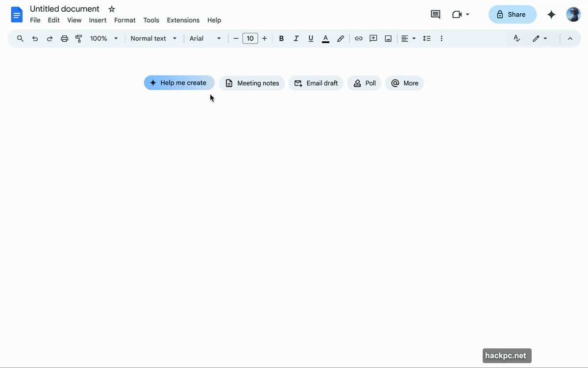This screenshot has width=588, height=368.
Task: Open the text color picker
Action: click(325, 38)
